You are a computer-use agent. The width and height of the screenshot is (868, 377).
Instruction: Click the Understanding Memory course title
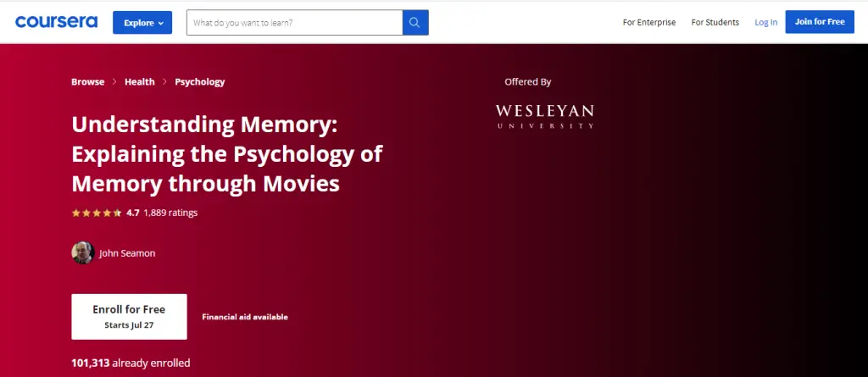pyautogui.click(x=226, y=154)
